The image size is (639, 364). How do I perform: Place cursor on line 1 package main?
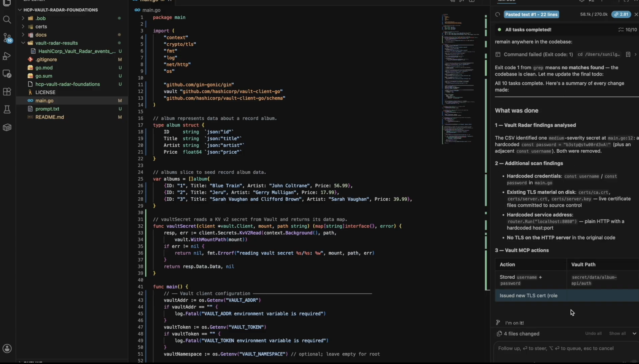pyautogui.click(x=169, y=17)
